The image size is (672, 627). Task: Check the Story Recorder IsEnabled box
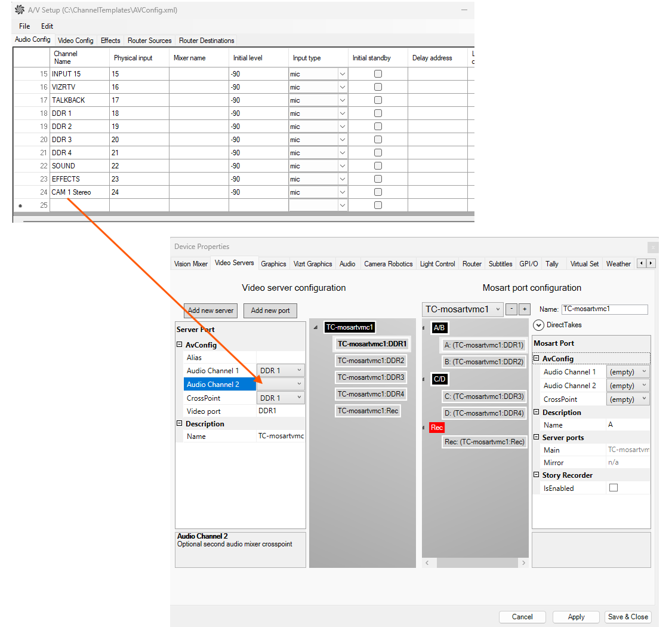coord(614,488)
